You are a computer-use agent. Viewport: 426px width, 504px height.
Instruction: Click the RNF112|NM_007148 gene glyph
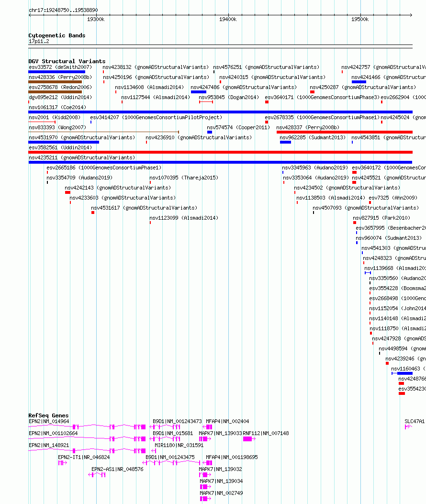point(249,439)
